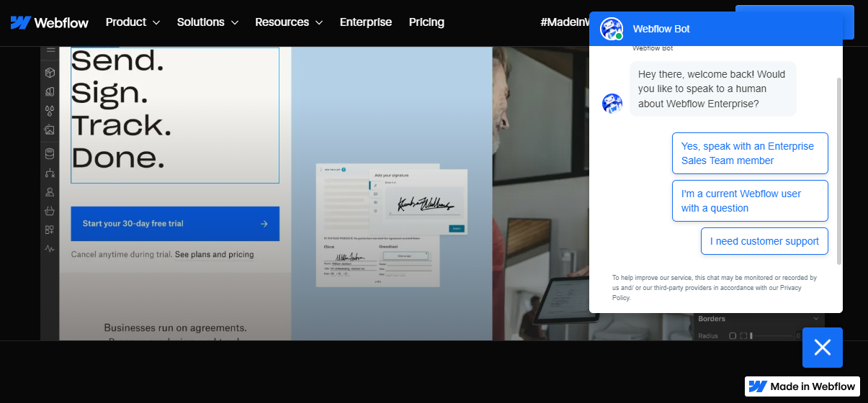Image resolution: width=868 pixels, height=403 pixels.
Task: Collapse the Borders panel section
Action: [x=816, y=319]
